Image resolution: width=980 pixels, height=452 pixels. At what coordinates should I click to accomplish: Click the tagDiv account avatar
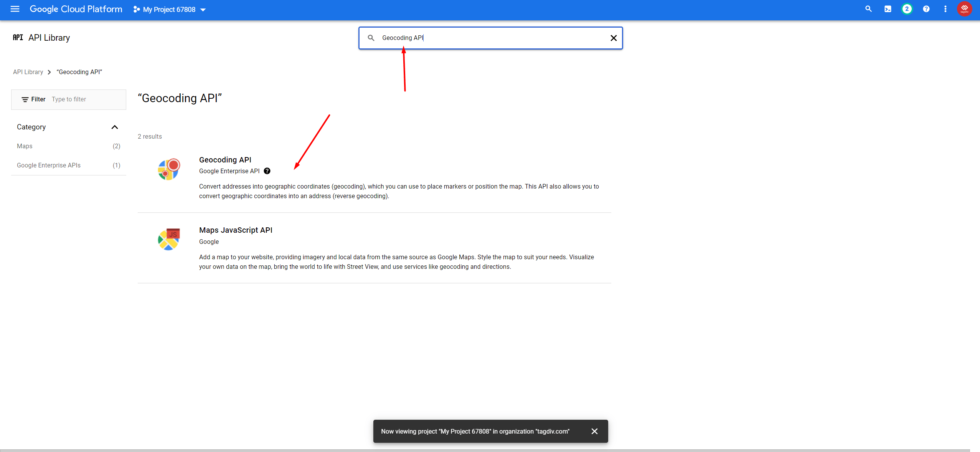[964, 9]
